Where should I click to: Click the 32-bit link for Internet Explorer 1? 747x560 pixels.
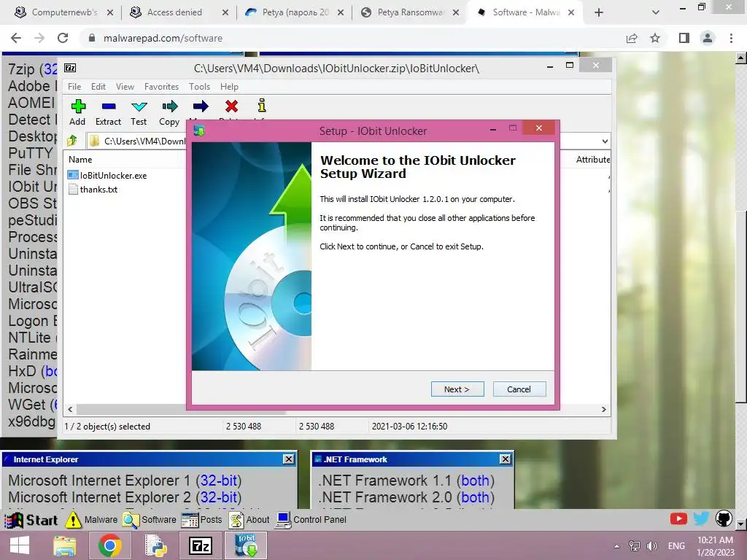[x=219, y=481]
